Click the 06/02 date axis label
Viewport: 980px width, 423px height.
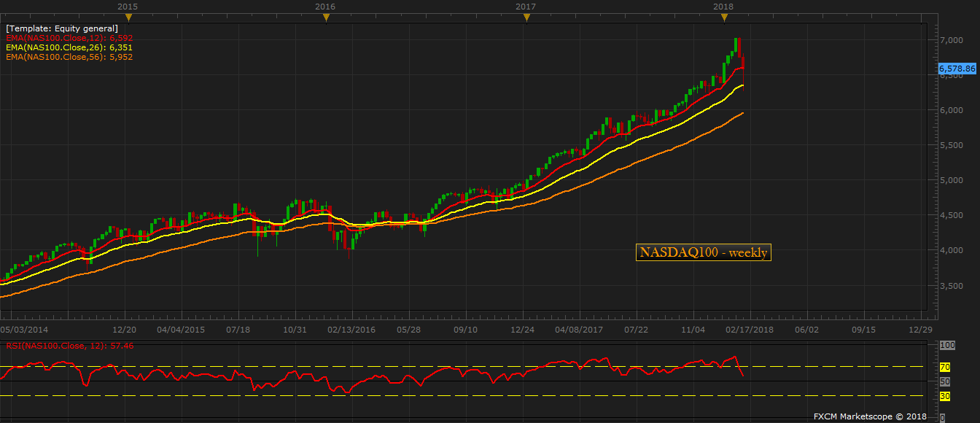pyautogui.click(x=806, y=330)
